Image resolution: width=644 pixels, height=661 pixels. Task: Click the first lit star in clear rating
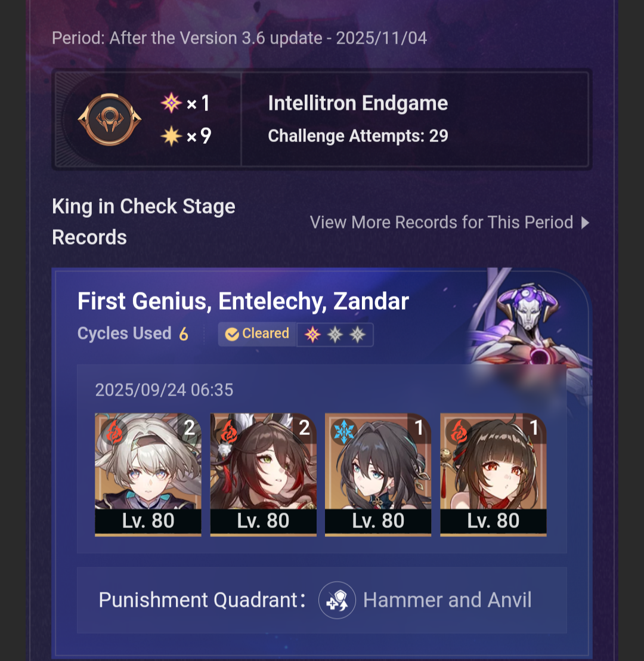[x=312, y=335]
